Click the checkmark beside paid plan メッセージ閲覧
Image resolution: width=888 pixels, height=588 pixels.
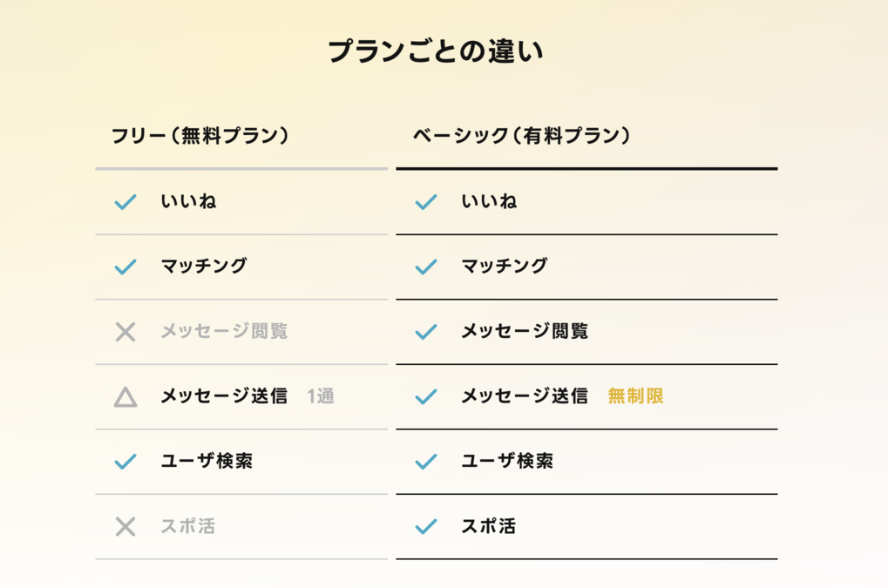point(426,332)
